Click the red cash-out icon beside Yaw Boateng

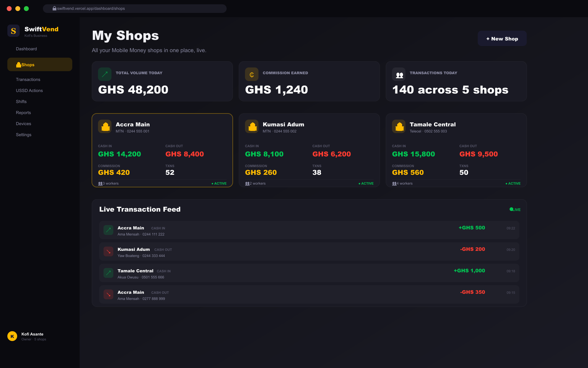point(108,251)
